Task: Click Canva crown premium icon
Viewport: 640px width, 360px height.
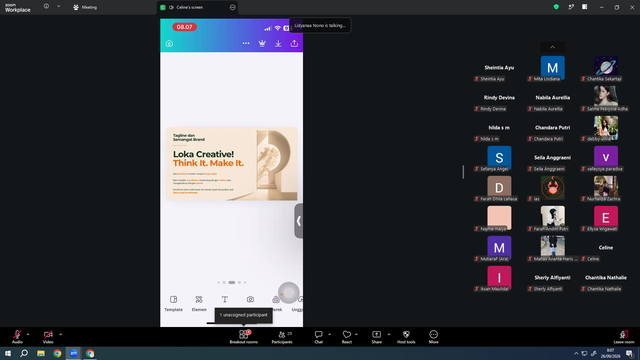Action: coord(262,43)
